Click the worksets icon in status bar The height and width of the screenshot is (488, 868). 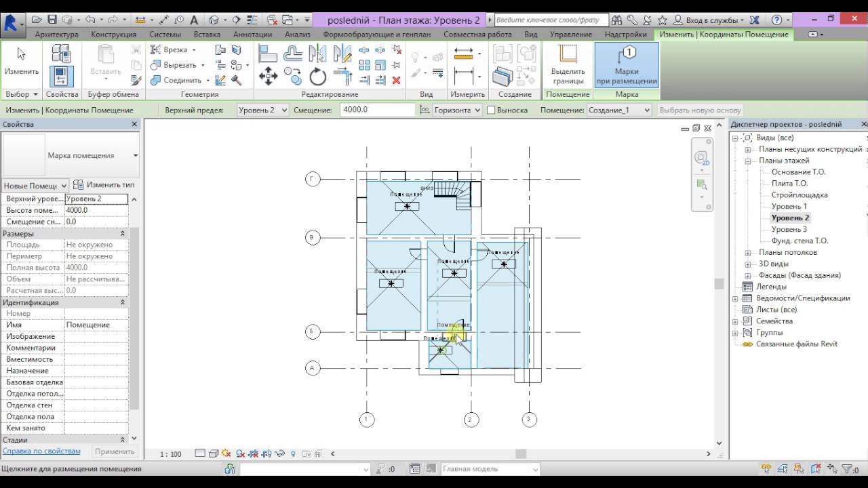tap(230, 469)
